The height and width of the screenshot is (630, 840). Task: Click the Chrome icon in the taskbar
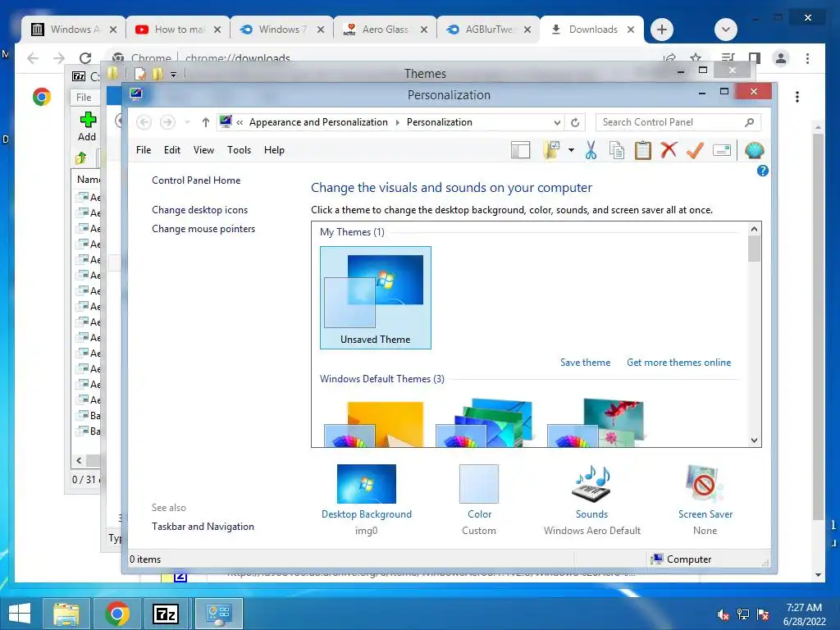coord(116,614)
